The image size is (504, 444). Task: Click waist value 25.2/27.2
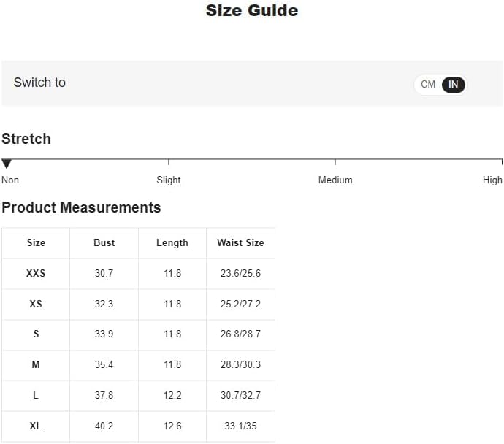[240, 304]
